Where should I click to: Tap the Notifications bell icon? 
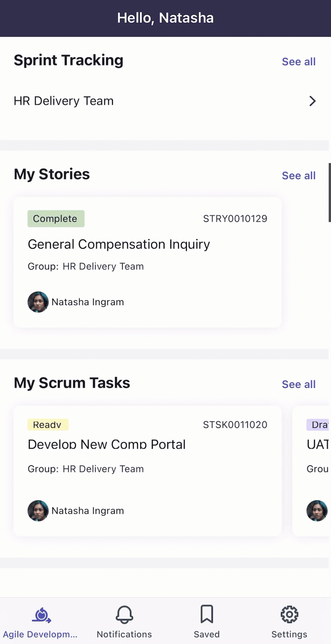124,614
